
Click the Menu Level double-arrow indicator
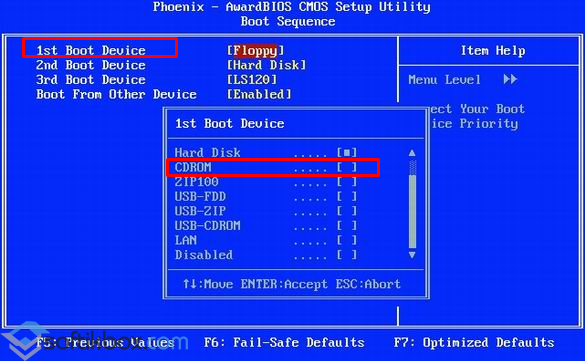(510, 79)
